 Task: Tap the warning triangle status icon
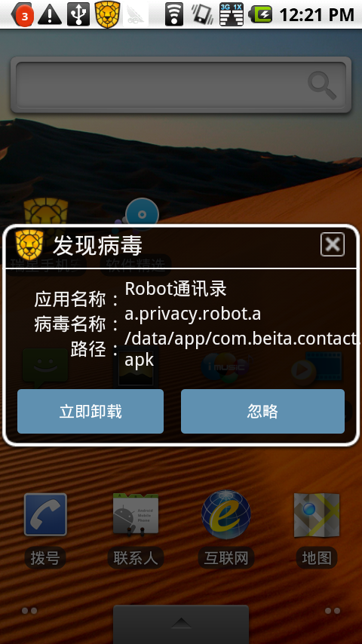coord(50,15)
